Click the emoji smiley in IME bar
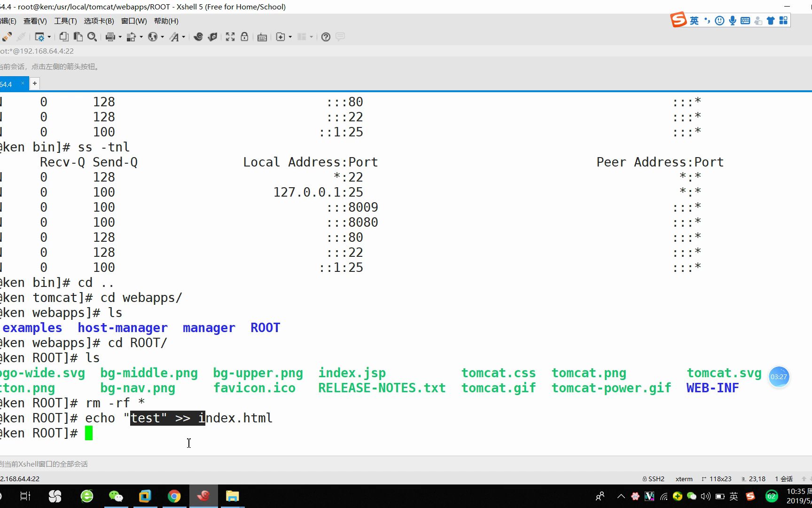The image size is (812, 508). (719, 21)
